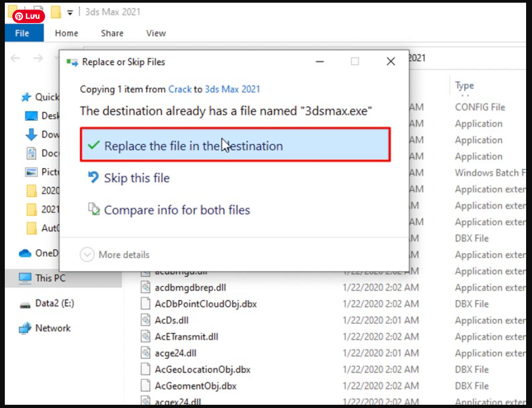Expand More details chevron in dialog
Image resolution: width=532 pixels, height=408 pixels.
coord(87,255)
